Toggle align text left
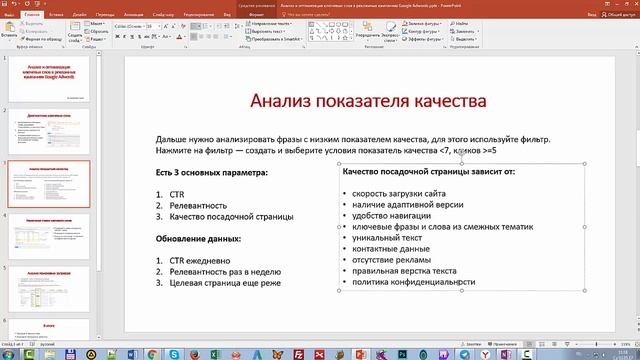The width and height of the screenshot is (640, 360). [x=194, y=37]
